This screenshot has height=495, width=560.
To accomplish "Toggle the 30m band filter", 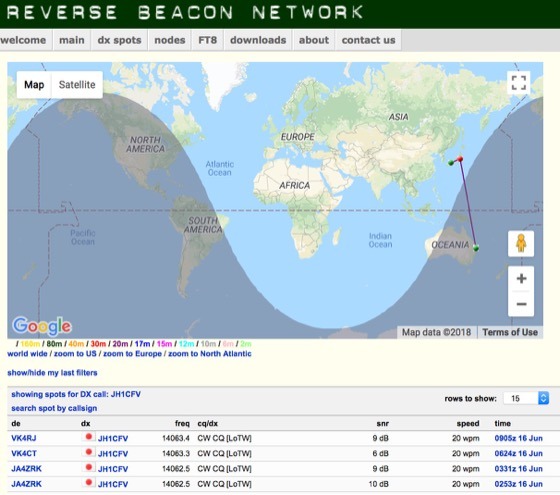I will [98, 344].
